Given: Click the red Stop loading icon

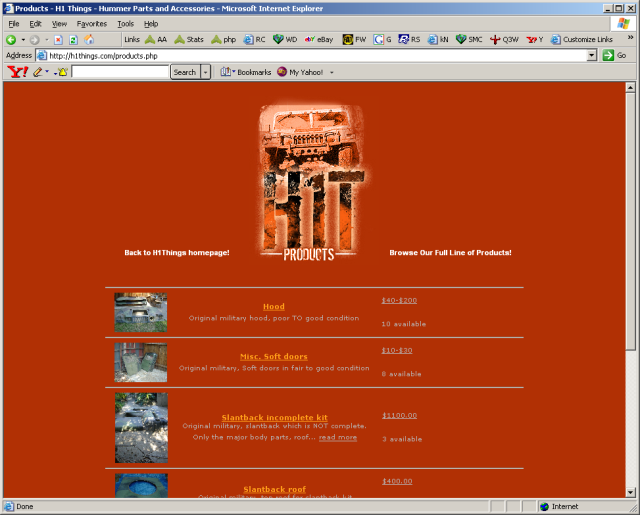Looking at the screenshot, I should [x=58, y=40].
